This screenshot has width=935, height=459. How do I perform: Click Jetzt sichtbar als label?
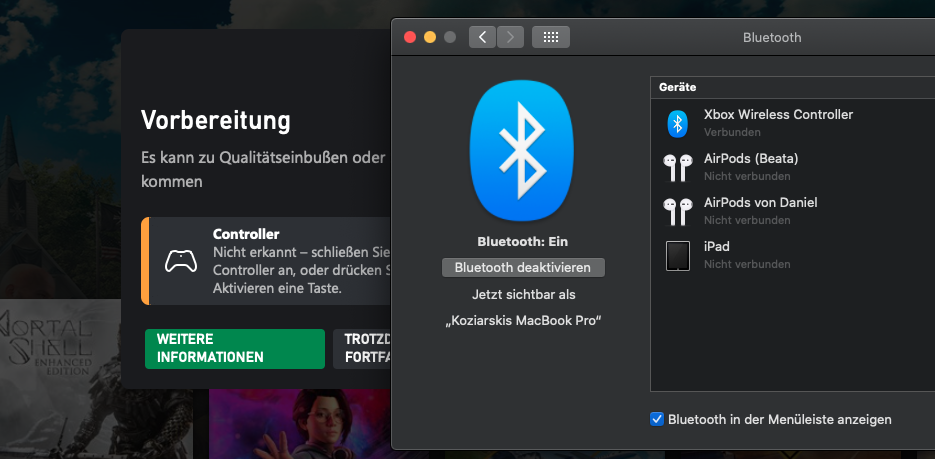point(524,294)
